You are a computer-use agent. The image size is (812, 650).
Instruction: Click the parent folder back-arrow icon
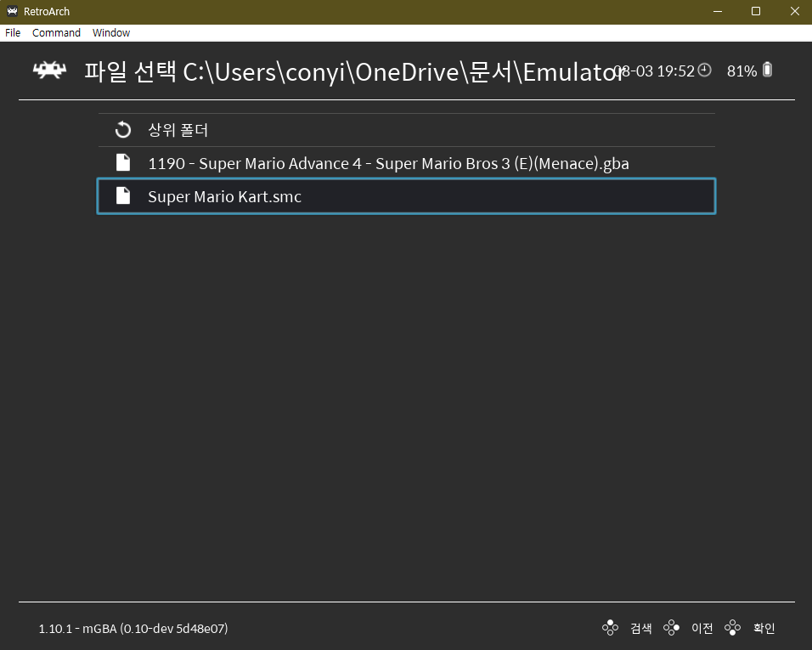[x=123, y=129]
